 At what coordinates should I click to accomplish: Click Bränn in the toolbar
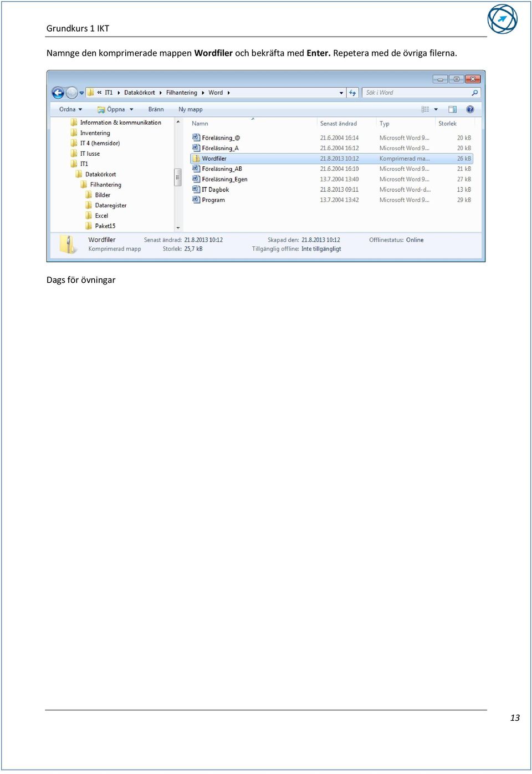click(156, 109)
